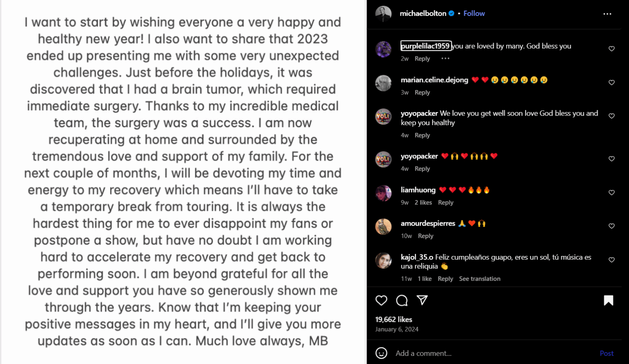
Task: Like kajol_35.o's birthday comment
Action: [611, 260]
